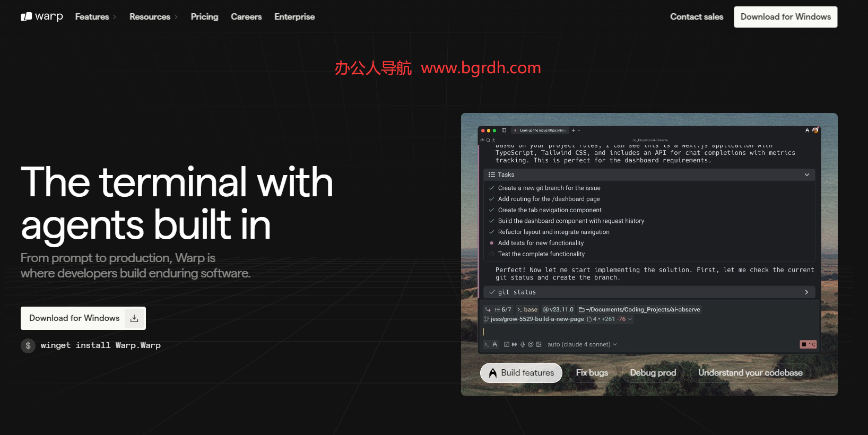This screenshot has height=435, width=868.
Task: Click Contact sales link
Action: tap(697, 17)
